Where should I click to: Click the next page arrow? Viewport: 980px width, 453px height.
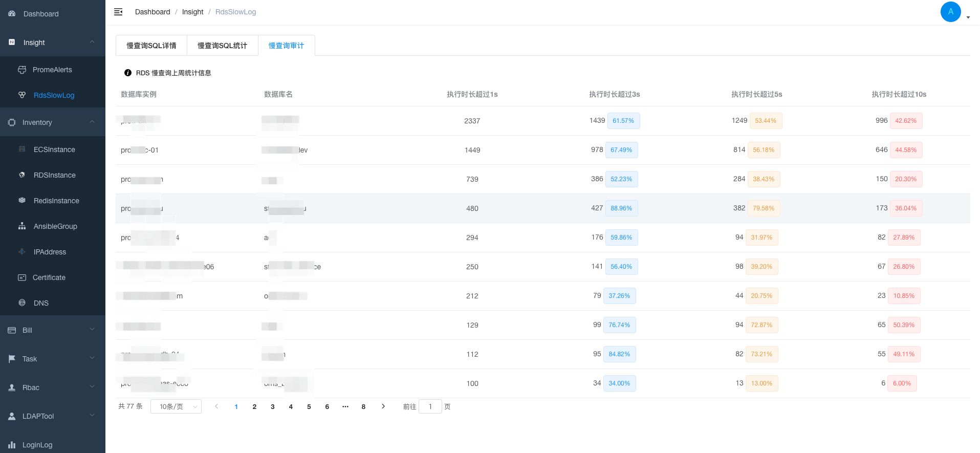tap(383, 406)
